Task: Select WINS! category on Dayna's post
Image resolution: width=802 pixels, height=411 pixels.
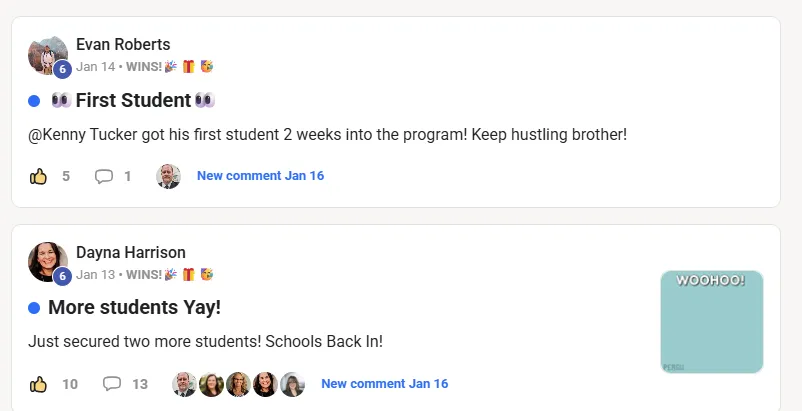Action: pyautogui.click(x=144, y=274)
